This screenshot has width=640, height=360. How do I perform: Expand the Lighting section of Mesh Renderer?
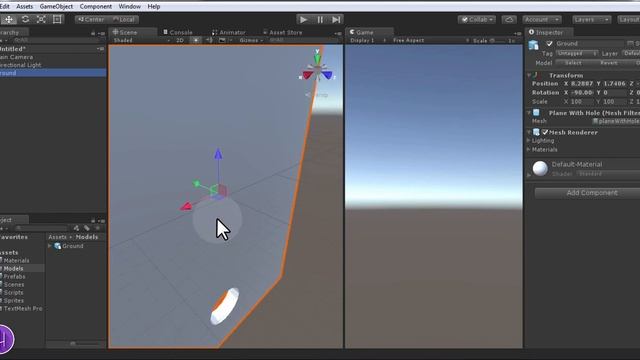(529, 140)
